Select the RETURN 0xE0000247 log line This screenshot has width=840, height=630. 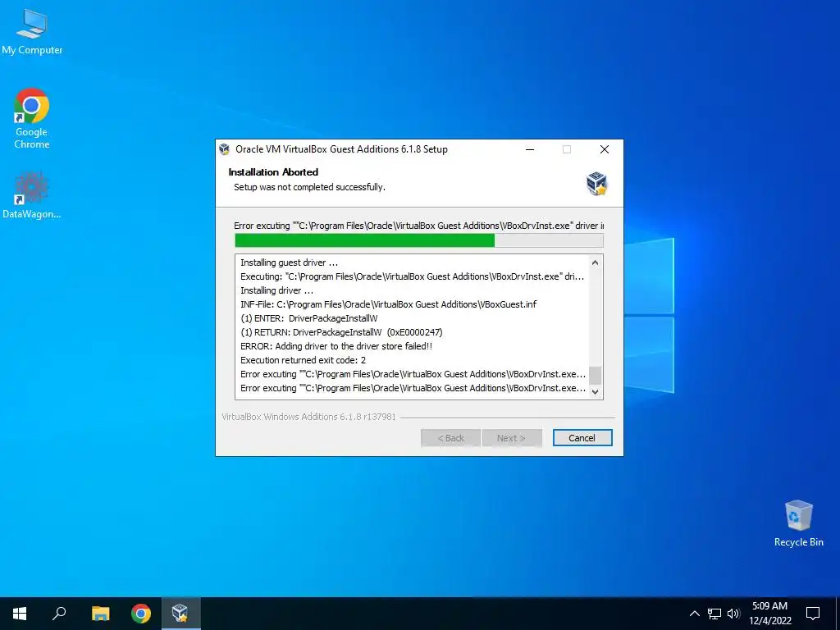point(341,332)
